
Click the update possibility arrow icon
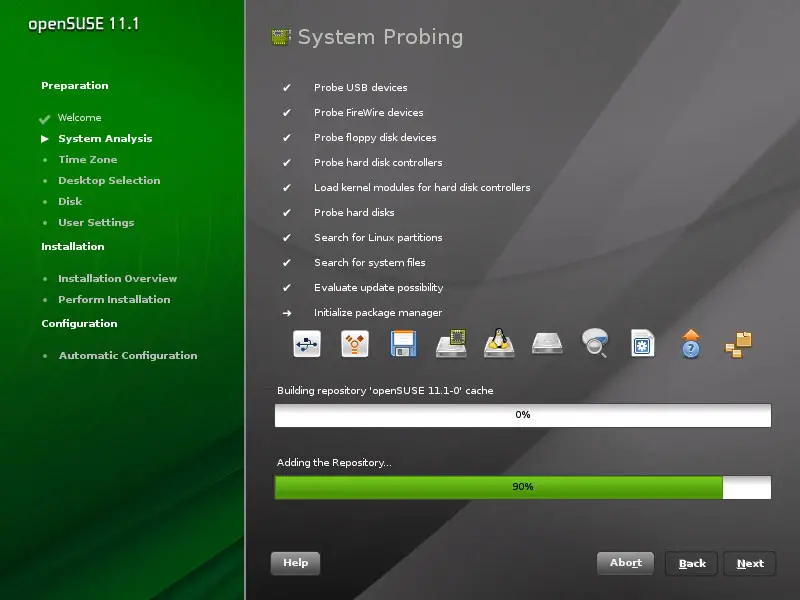(x=691, y=343)
